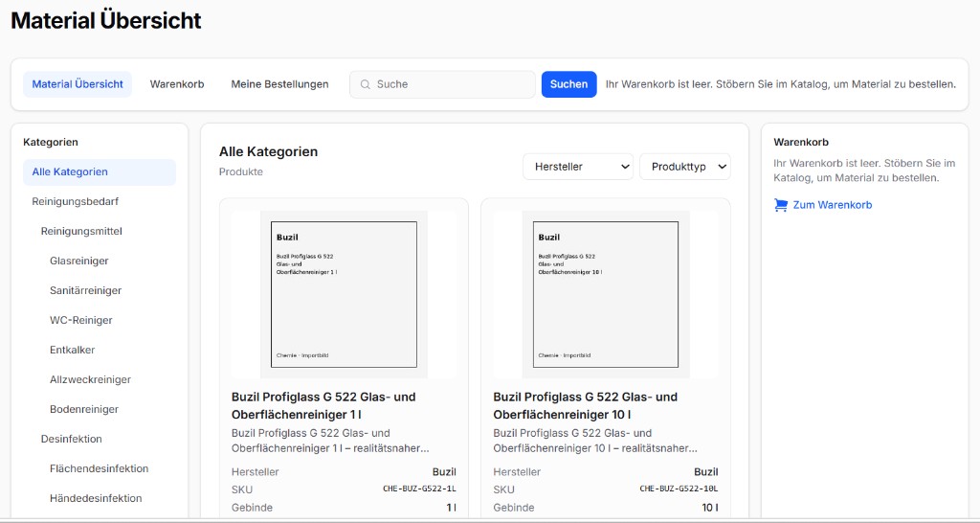Open product title Buzil Profiglass G 522 Oberflächenreiniger 10 l

click(585, 405)
